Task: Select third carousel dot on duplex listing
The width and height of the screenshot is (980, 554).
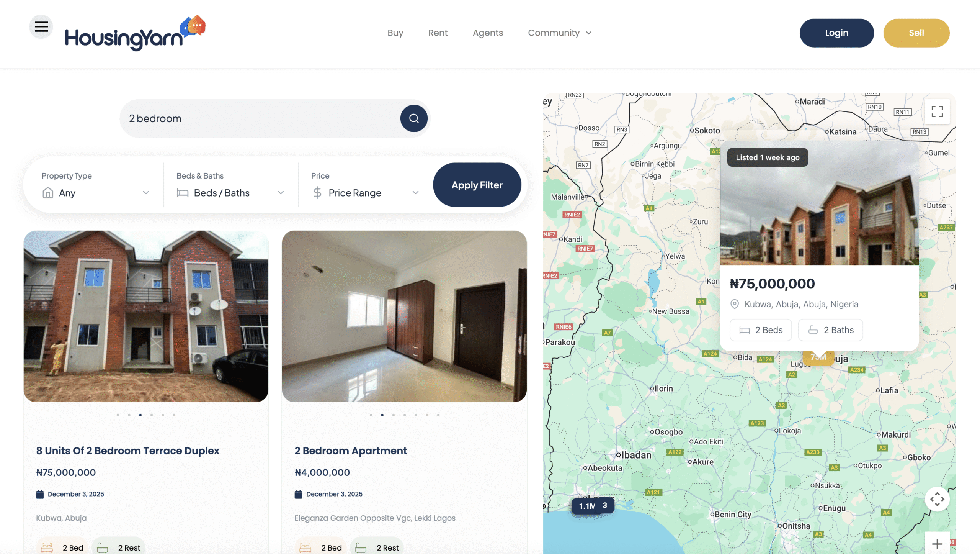Action: [x=140, y=415]
